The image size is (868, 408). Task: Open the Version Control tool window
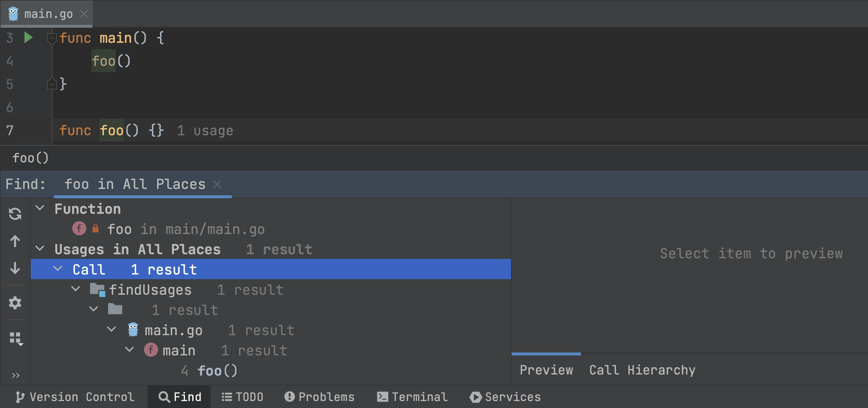(75, 397)
